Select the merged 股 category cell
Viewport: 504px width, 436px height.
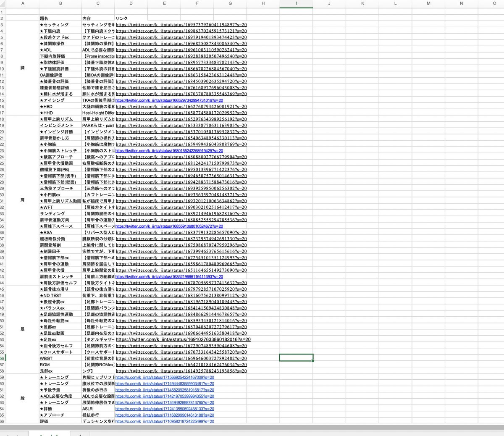23,398
